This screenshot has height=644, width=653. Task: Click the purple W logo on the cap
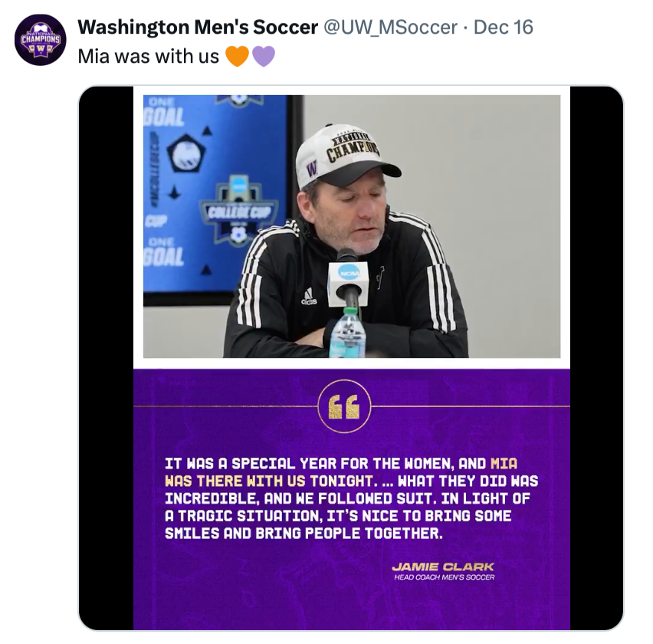tap(312, 169)
